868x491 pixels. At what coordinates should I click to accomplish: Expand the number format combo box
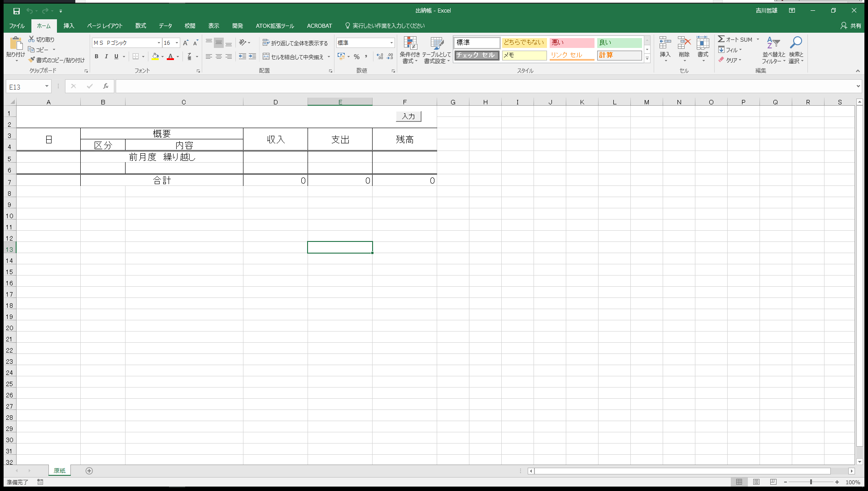[391, 43]
